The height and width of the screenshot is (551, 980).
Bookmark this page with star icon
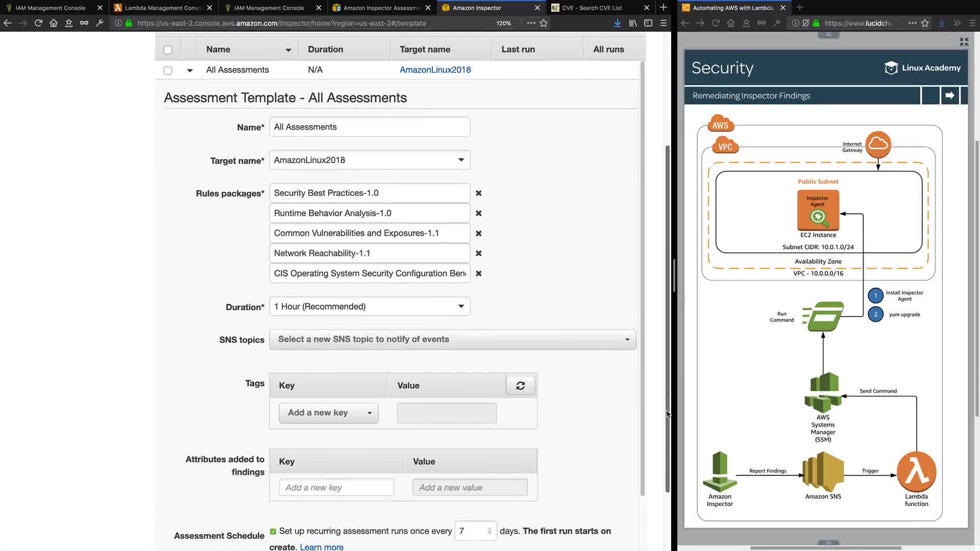coord(544,23)
